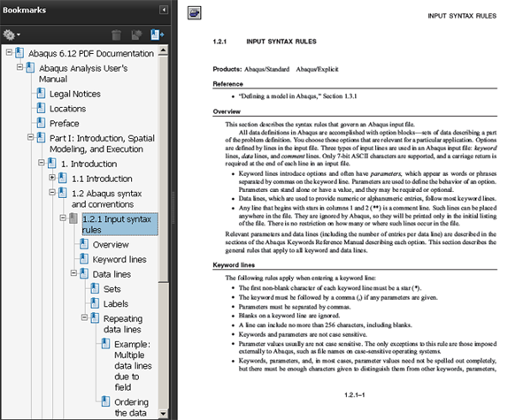Click the Keyword lines section heading in document
This screenshot has height=420, width=531.
click(x=234, y=265)
